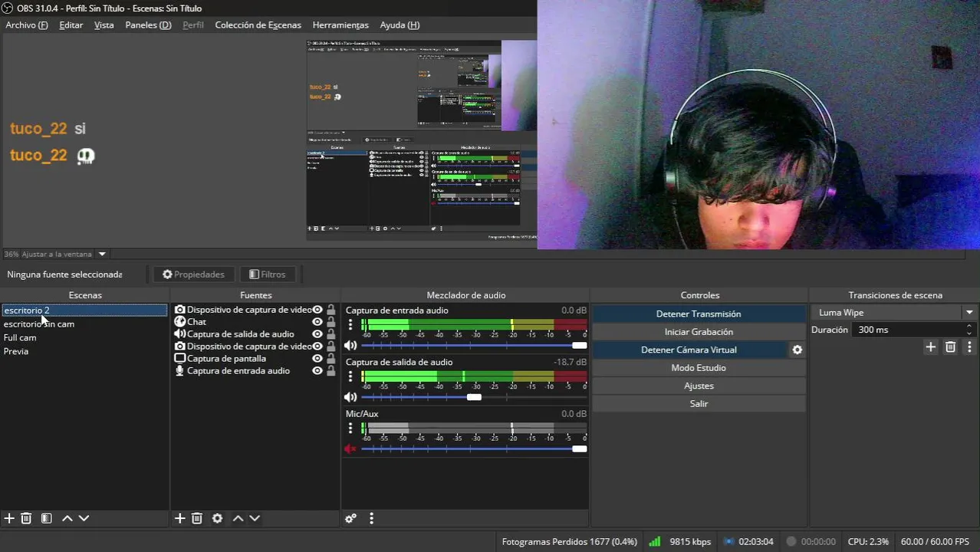Toggle lock on Chat source
980x552 pixels.
point(331,322)
